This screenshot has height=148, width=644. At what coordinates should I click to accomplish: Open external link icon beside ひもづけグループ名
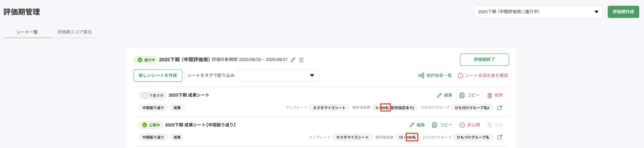(499, 137)
